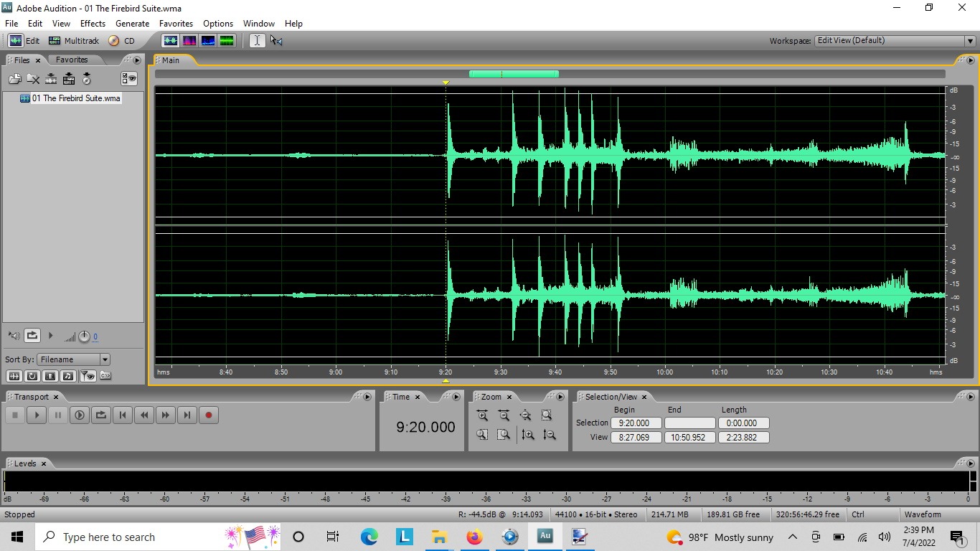Open Files panel options menu arrow

tap(137, 60)
